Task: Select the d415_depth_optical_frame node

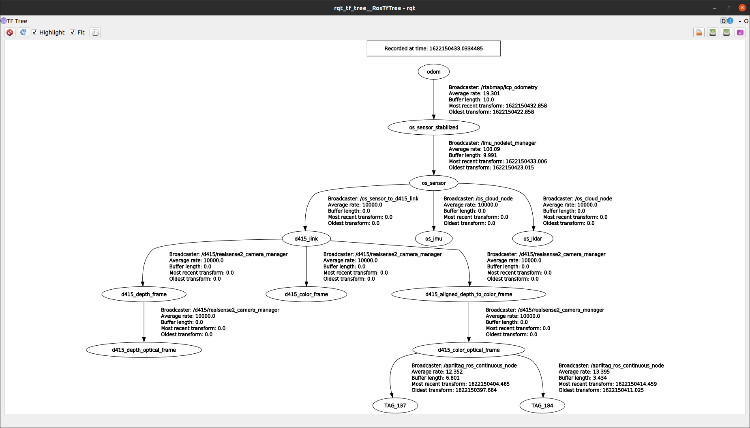Action: point(143,349)
